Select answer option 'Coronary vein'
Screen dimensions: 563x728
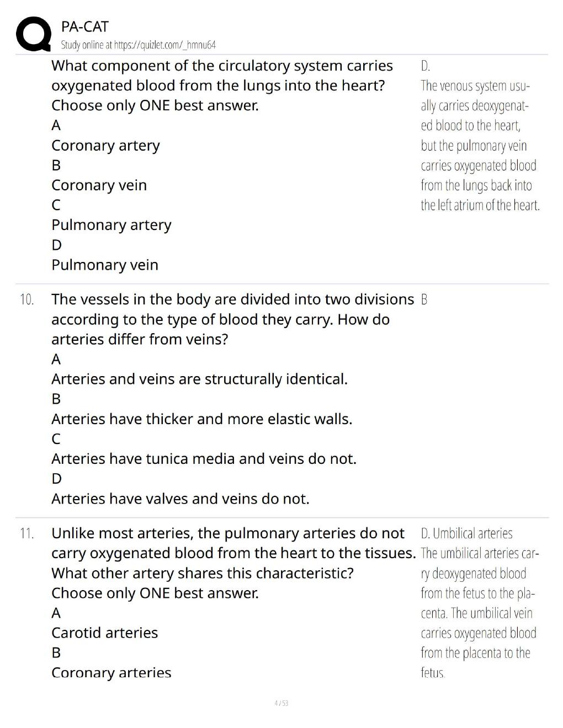99,185
